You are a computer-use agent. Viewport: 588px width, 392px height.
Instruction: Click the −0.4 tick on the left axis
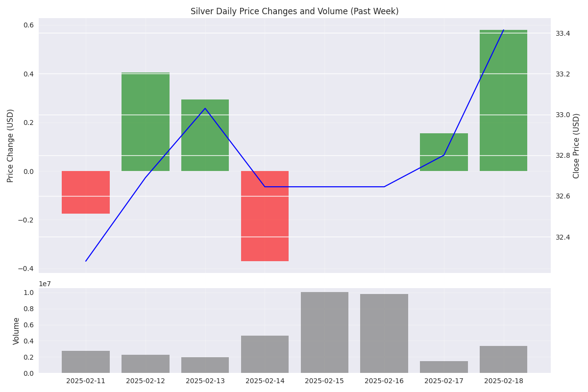coord(26,269)
